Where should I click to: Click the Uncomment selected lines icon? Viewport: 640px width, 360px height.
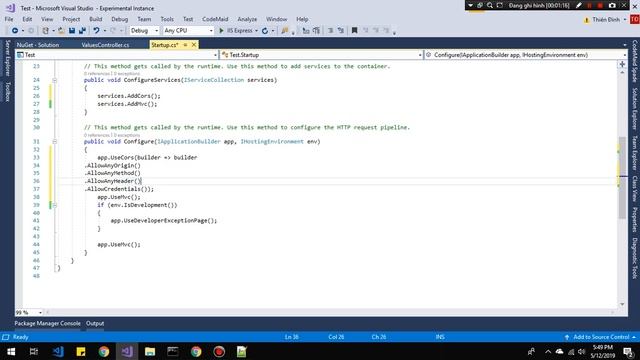[340, 31]
